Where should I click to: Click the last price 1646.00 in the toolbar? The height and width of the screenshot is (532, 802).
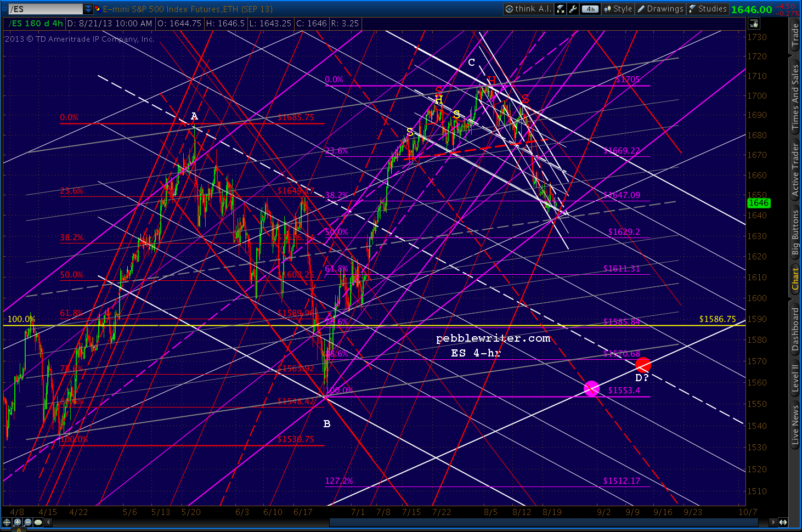pyautogui.click(x=752, y=9)
